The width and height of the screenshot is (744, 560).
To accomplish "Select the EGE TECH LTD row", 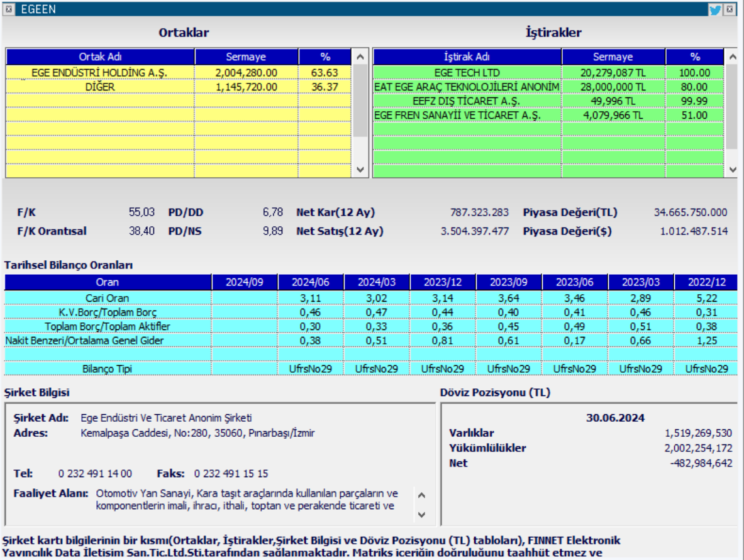I will coord(548,72).
